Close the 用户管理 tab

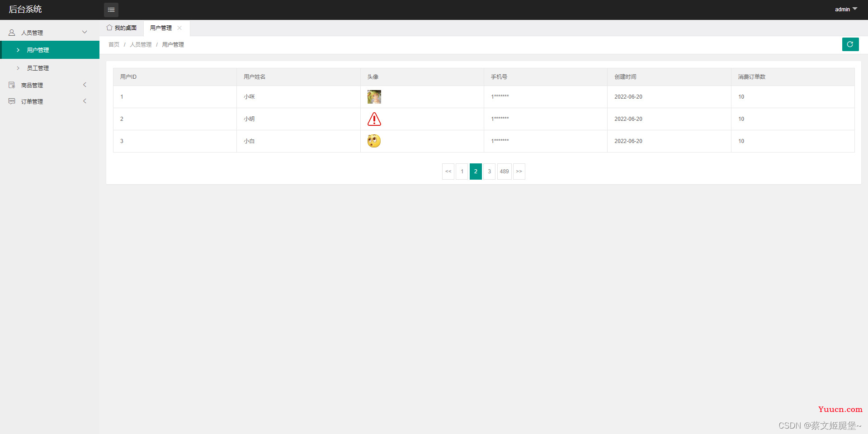tap(179, 28)
